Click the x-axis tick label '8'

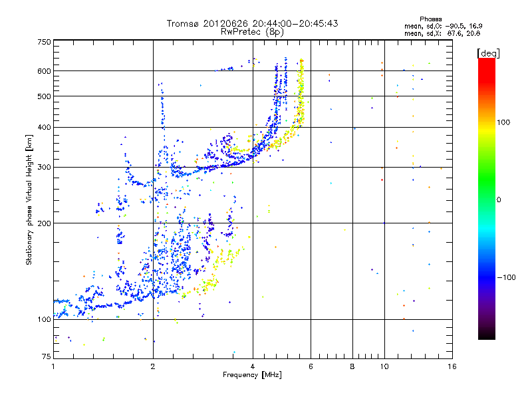tap(352, 366)
